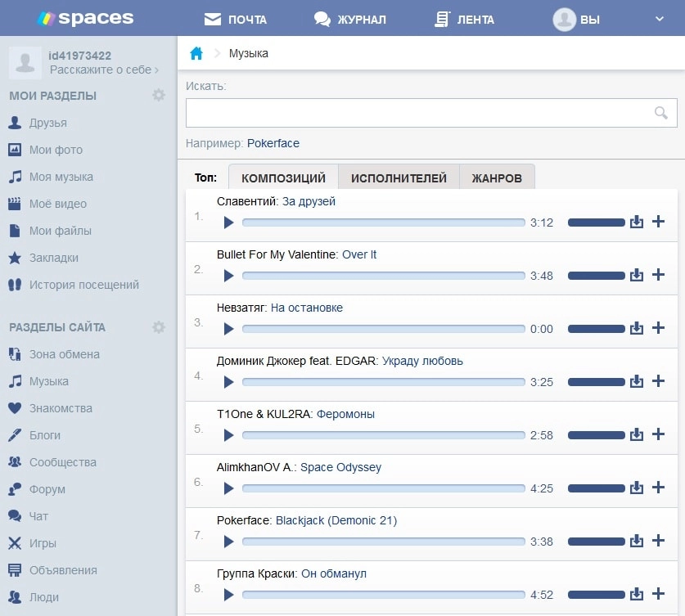
Task: Switch to the Жанров tab
Action: tap(497, 178)
